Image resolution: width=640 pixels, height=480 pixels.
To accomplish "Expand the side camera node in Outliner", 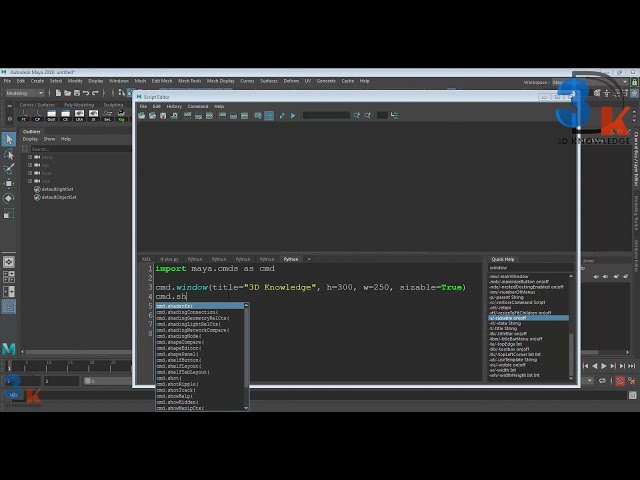I will (30, 181).
